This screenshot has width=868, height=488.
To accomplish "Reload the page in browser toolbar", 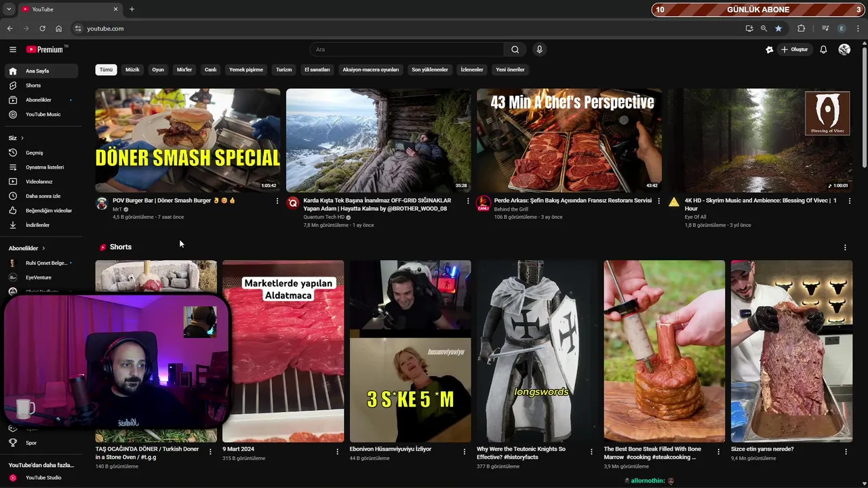I will (42, 28).
